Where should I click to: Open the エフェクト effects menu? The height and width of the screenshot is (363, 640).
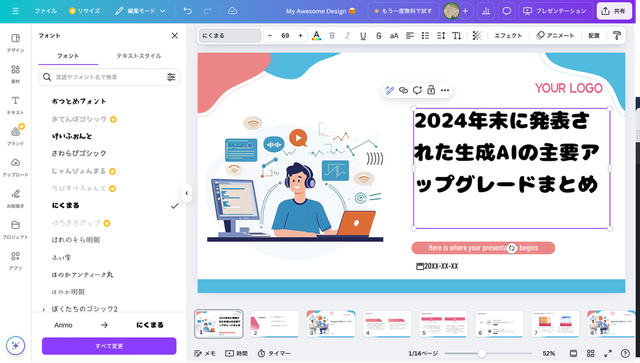[x=508, y=36]
